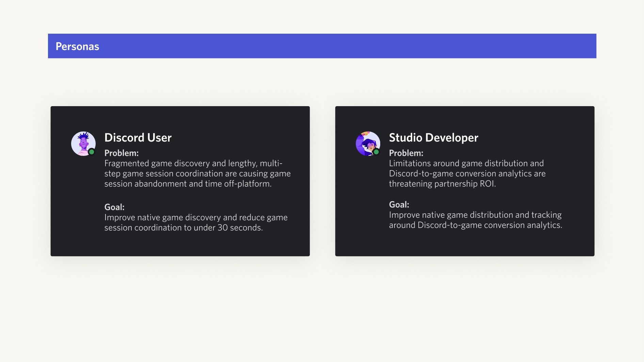Click the Studio Developer avatar image
The width and height of the screenshot is (644, 362).
click(x=368, y=144)
